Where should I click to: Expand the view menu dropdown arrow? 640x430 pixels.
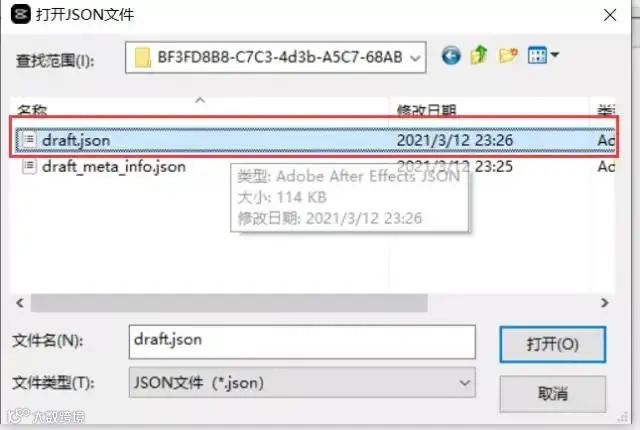[x=555, y=54]
